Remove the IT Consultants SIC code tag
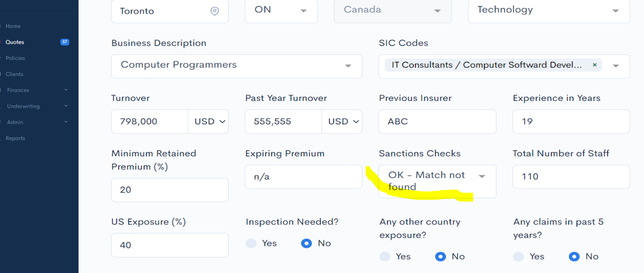Screen dimensions: 644x273 (594, 65)
